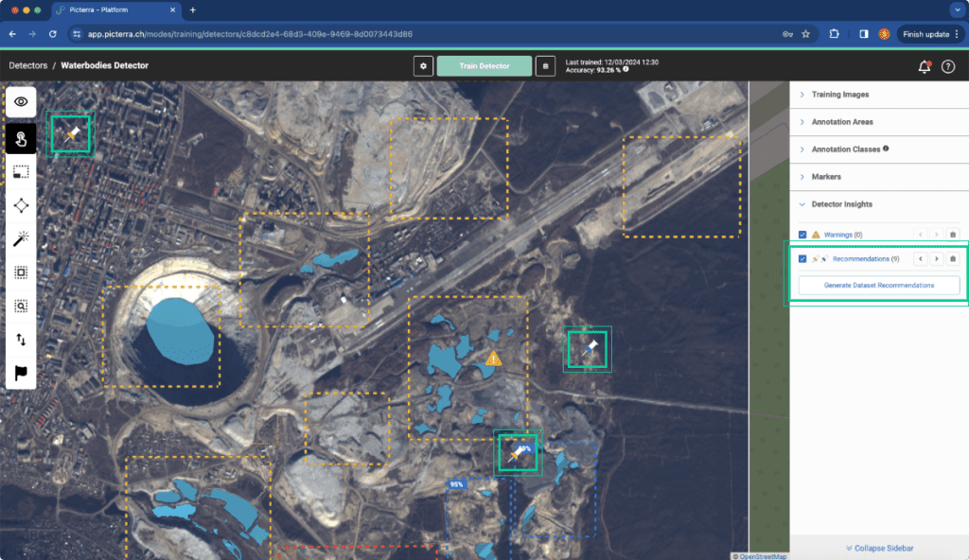Click the warning triangle marker on map
Image resolution: width=969 pixels, height=560 pixels.
point(493,359)
